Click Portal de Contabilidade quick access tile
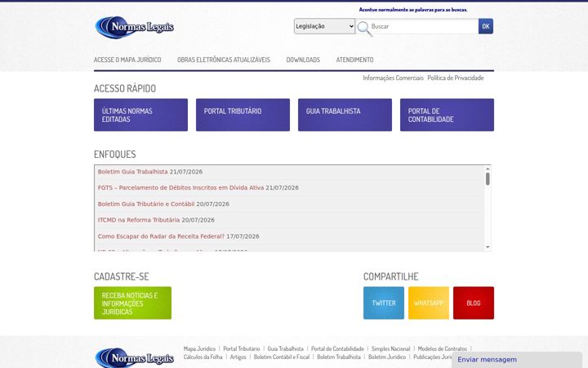 click(x=447, y=115)
